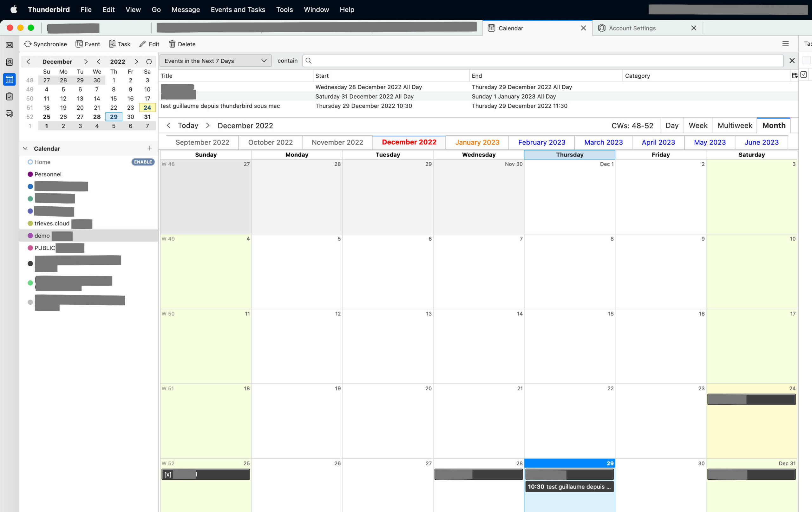Open the Chat sidebar icon

coord(10,113)
